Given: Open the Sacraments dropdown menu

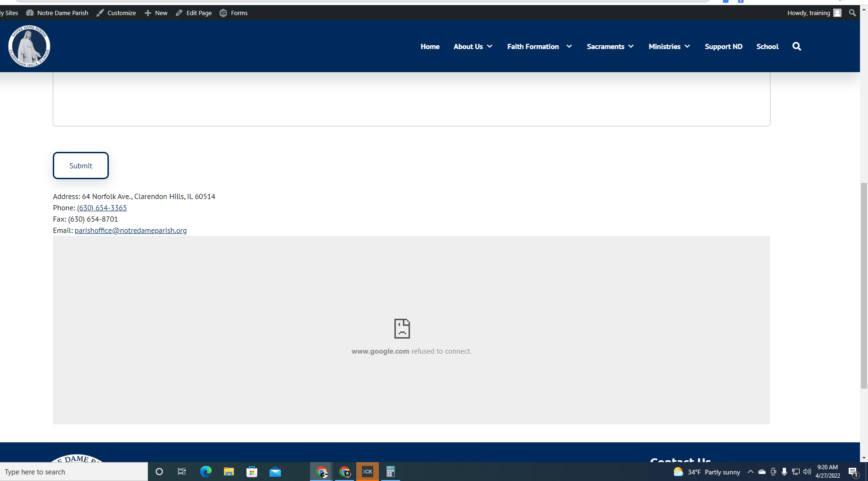Looking at the screenshot, I should pos(610,46).
